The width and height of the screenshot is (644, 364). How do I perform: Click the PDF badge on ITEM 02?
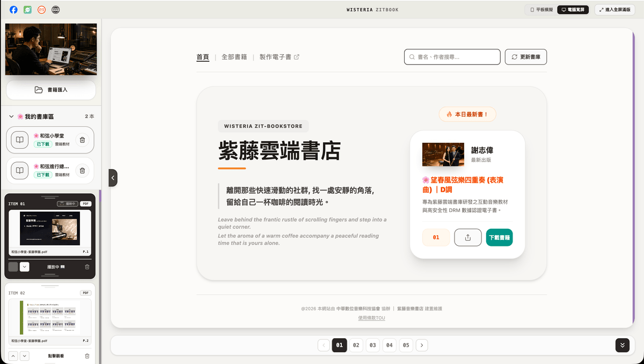86,293
